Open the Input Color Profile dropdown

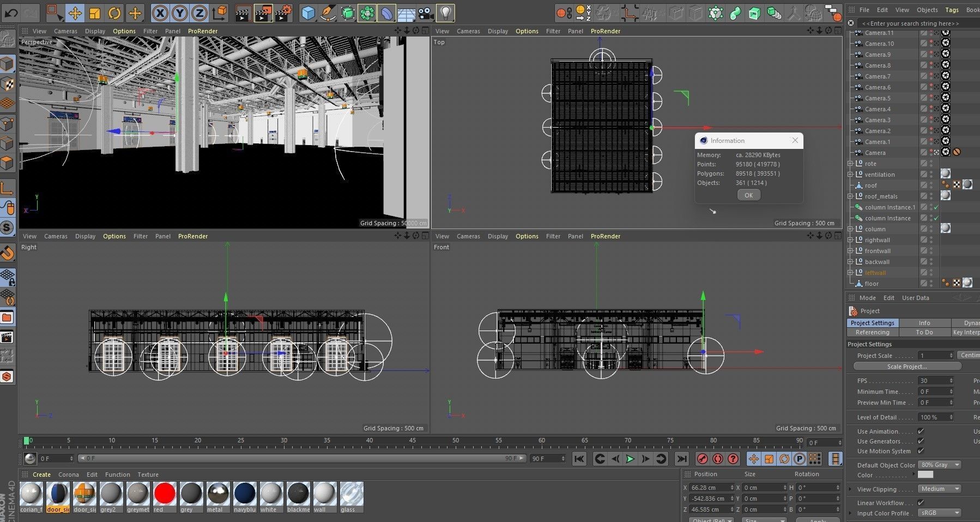940,513
